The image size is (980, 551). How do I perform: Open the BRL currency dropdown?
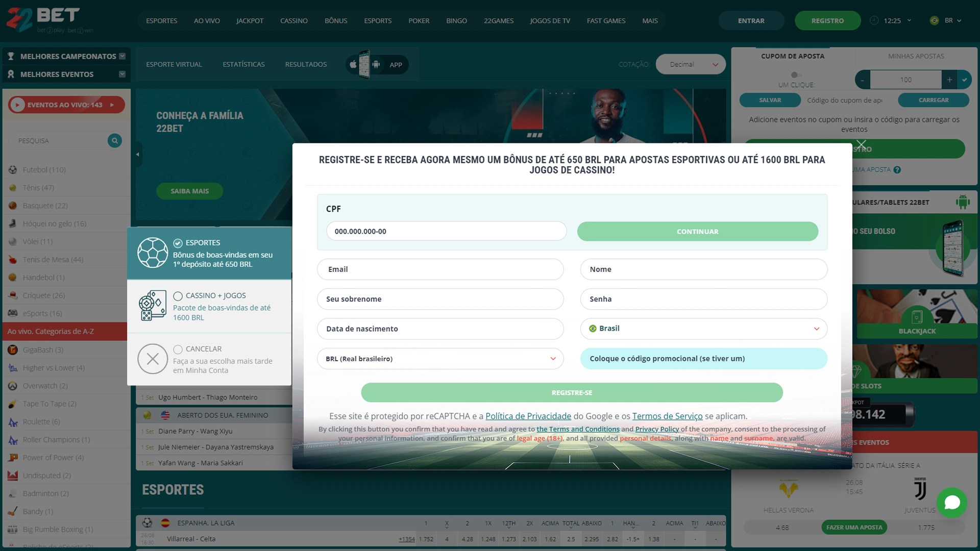click(x=440, y=359)
